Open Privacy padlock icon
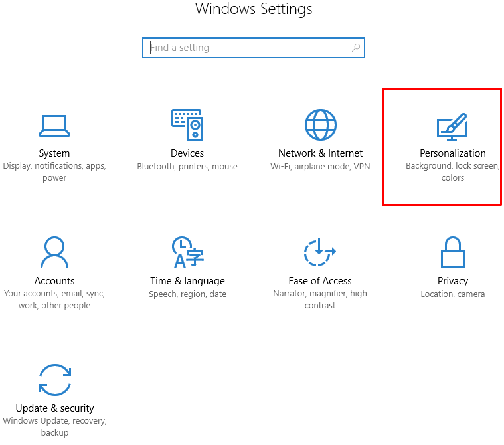 [453, 252]
